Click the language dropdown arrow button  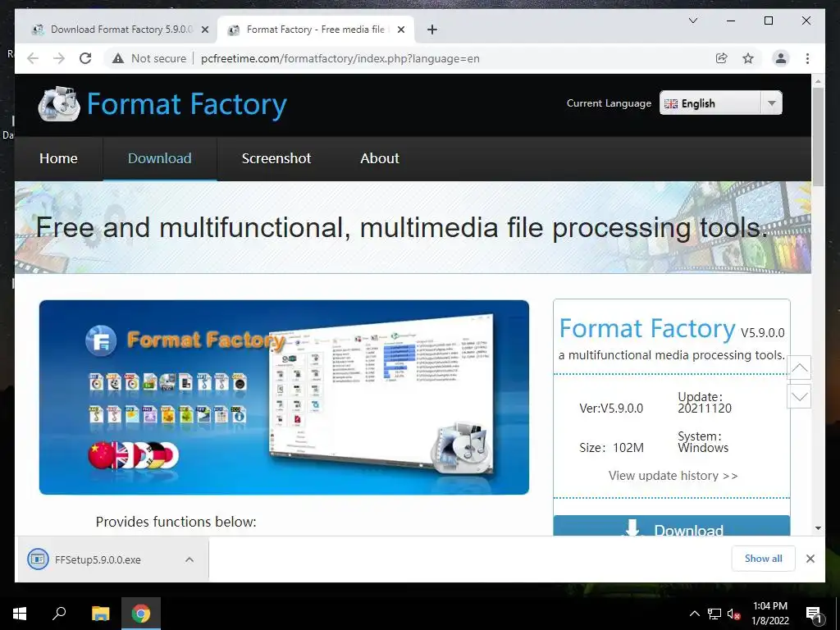[x=771, y=103]
